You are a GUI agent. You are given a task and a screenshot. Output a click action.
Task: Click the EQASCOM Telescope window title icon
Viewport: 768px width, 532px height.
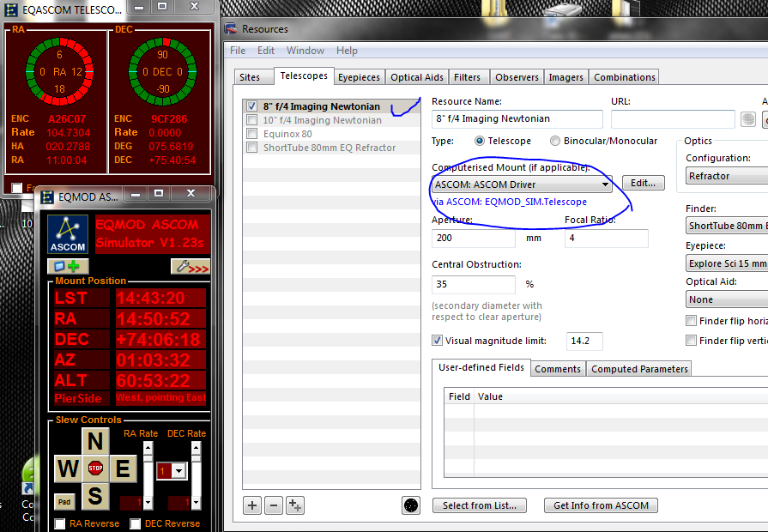[11, 9]
